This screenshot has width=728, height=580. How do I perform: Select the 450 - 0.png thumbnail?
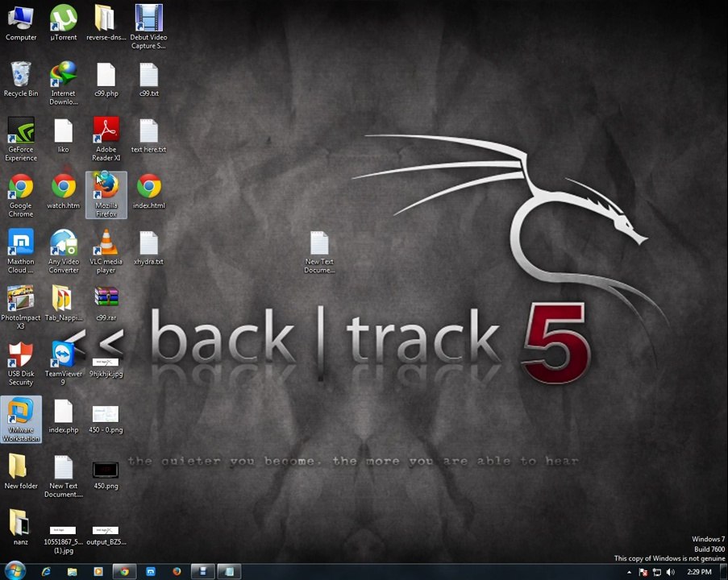click(106, 419)
